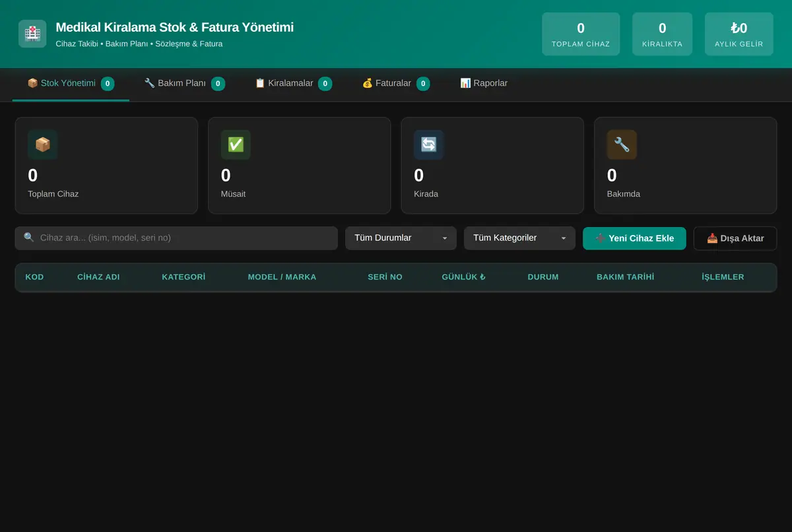
Task: Click the DURUM column header
Action: (543, 277)
